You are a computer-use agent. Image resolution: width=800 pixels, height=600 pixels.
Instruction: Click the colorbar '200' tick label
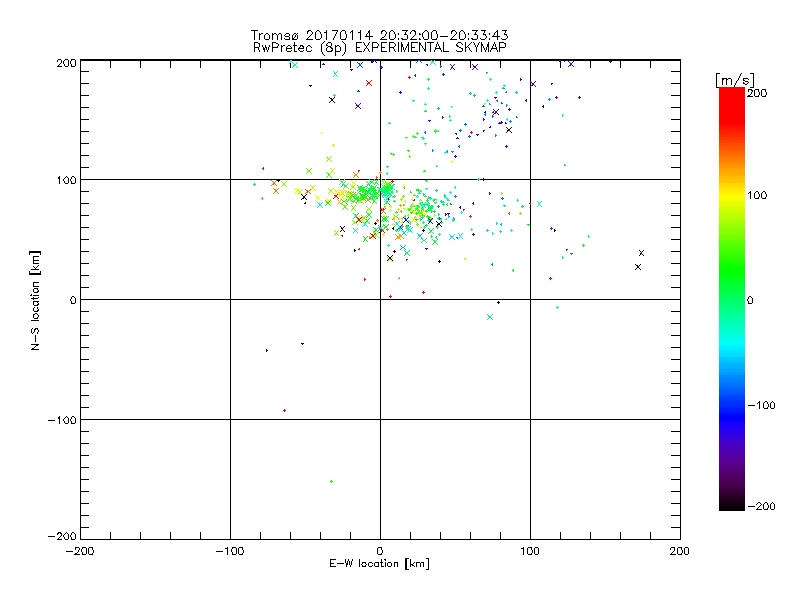tap(757, 93)
